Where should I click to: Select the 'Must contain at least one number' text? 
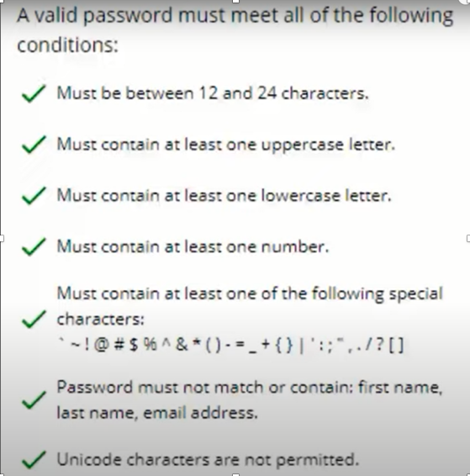tap(193, 246)
